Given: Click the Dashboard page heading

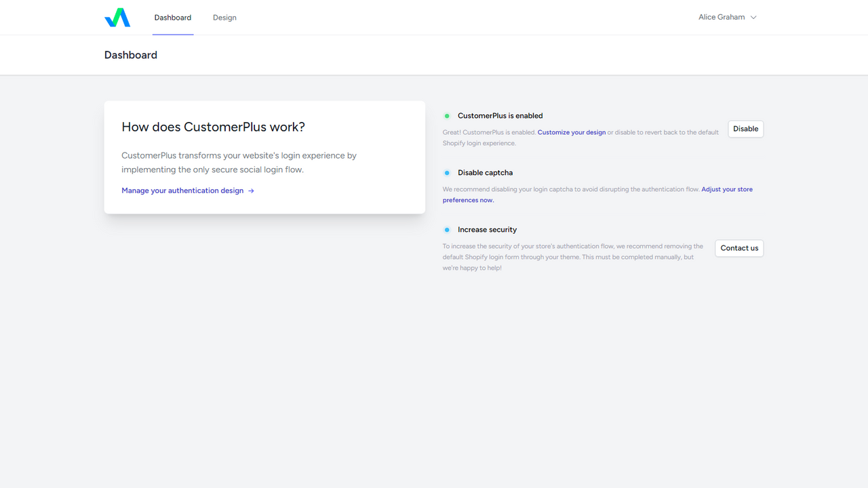Looking at the screenshot, I should click(130, 55).
